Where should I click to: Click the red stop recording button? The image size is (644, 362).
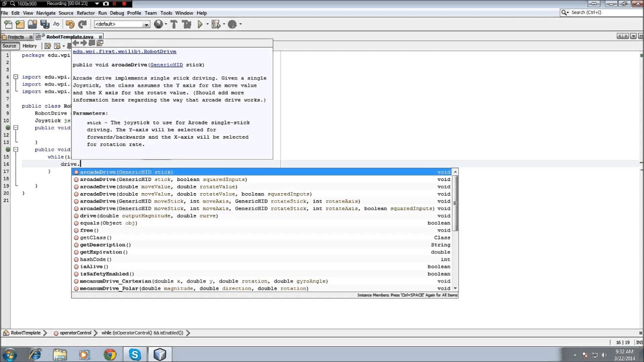point(124,4)
